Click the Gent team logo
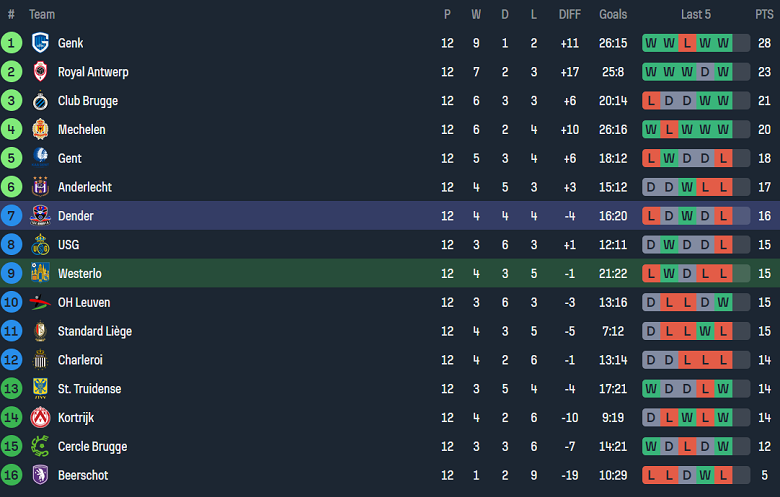 coord(40,158)
